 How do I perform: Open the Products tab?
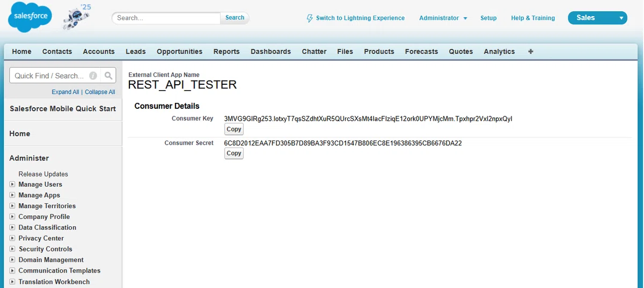click(379, 51)
